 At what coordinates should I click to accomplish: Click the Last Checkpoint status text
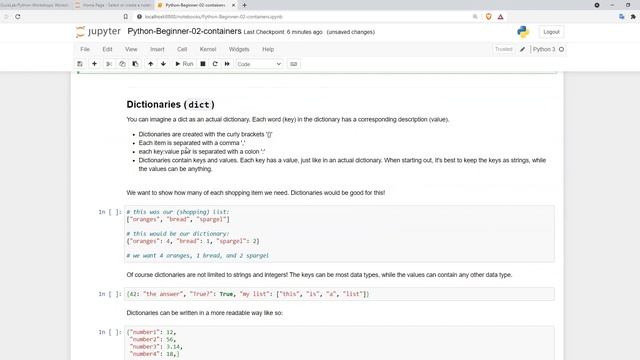[x=283, y=32]
